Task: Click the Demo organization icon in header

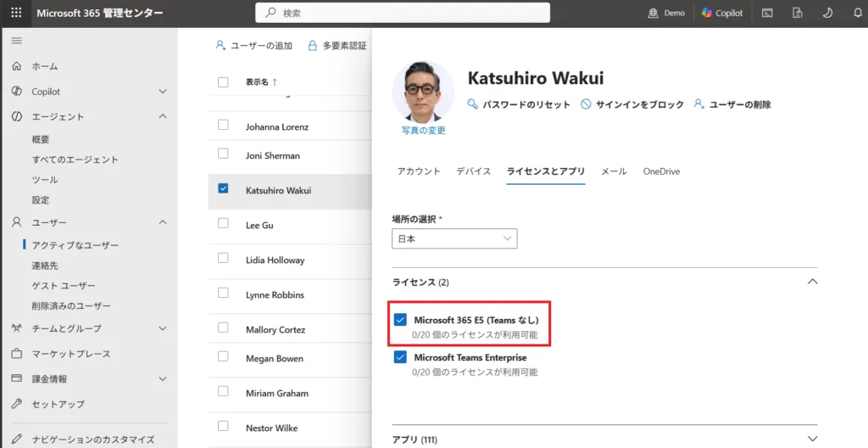Action: [x=654, y=14]
